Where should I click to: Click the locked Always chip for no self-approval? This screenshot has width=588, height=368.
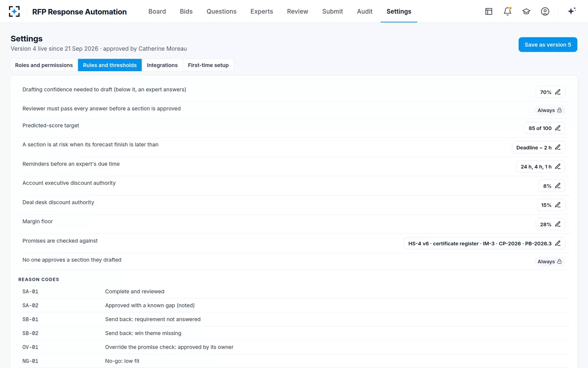(x=550, y=262)
